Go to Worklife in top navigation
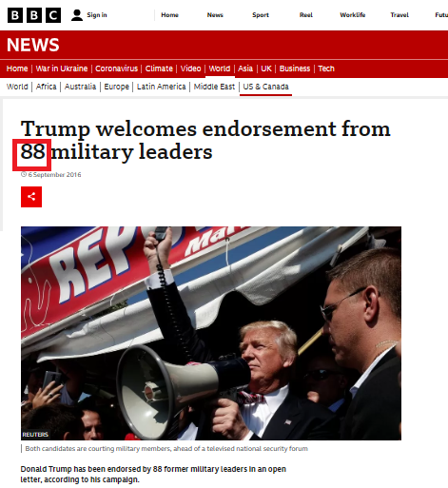Screen dimensions: 448x488 [x=353, y=15]
